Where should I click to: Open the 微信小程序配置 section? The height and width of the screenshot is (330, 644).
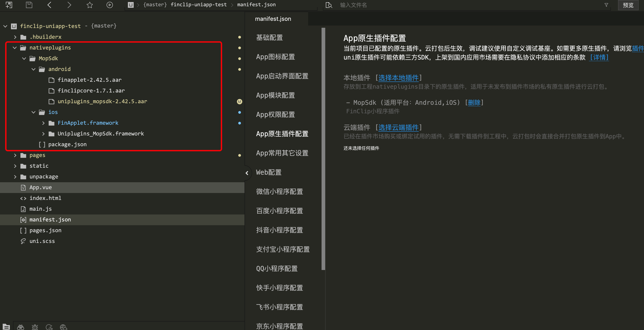click(x=279, y=191)
